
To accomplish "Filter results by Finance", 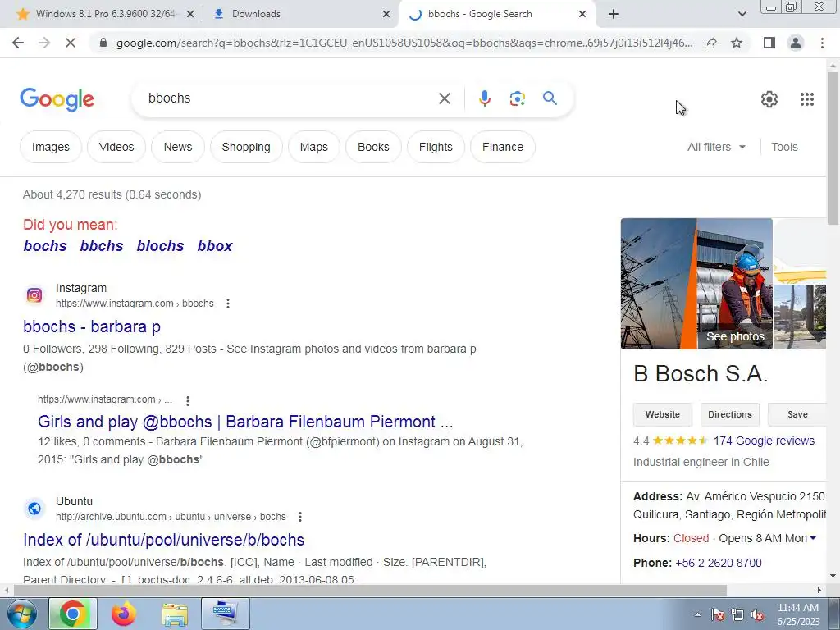I will (x=503, y=147).
